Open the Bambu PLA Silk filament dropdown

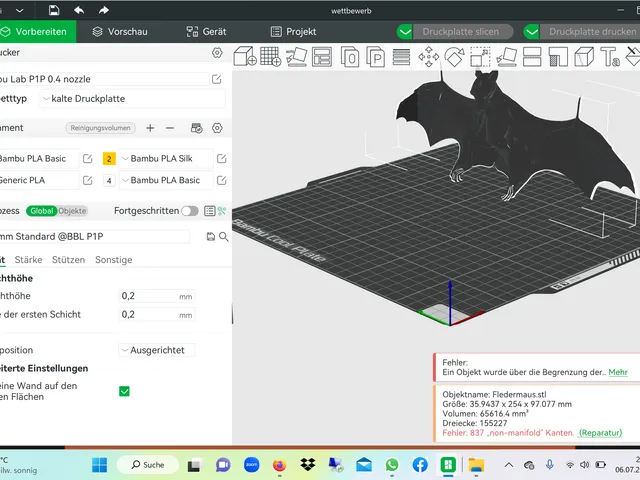click(x=166, y=159)
